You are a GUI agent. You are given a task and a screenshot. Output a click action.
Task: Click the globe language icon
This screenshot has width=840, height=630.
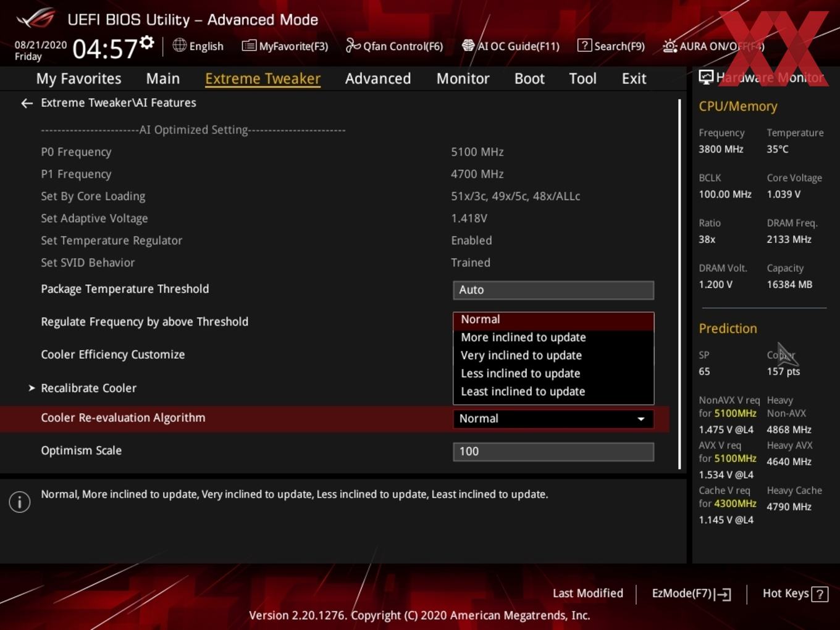pos(179,45)
